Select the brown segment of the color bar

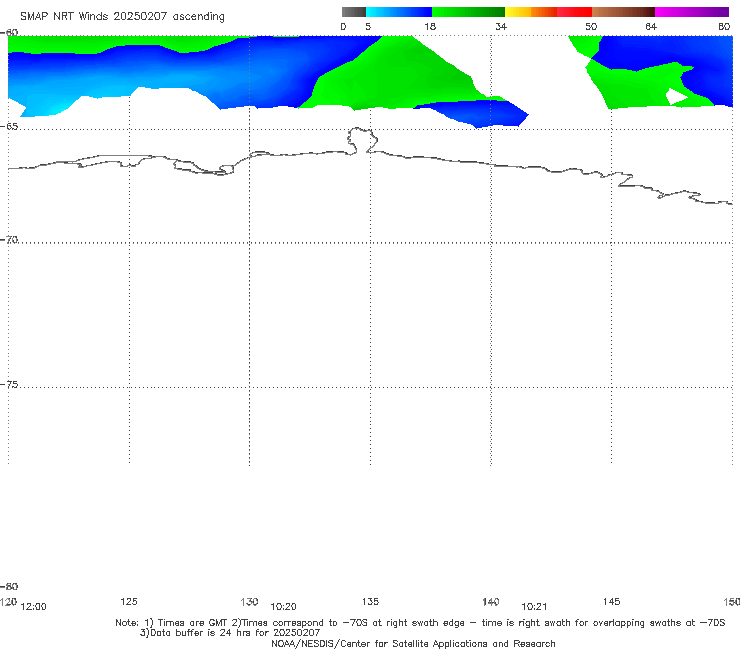[623, 12]
